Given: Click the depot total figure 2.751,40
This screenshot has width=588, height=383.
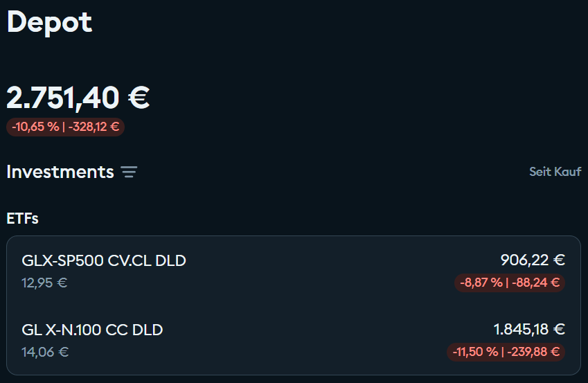Looking at the screenshot, I should [x=63, y=98].
